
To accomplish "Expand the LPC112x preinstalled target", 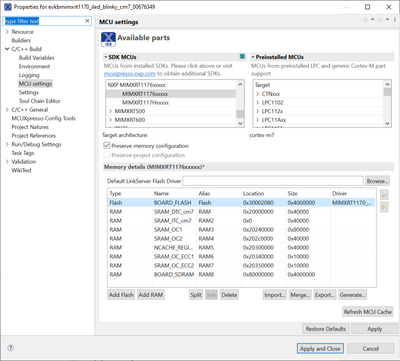I will pos(257,111).
